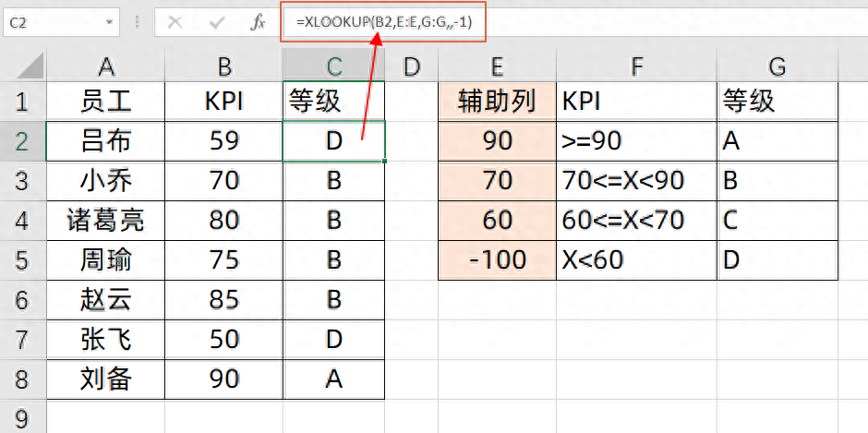Select 刘备's grade A cell in column C
Image resolution: width=868 pixels, height=433 pixels.
coord(333,379)
